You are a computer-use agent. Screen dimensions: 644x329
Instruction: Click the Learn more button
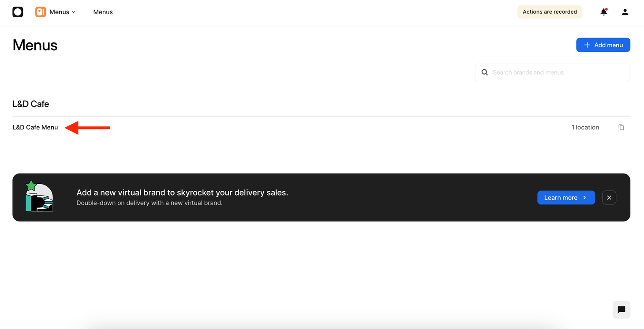coord(561,197)
